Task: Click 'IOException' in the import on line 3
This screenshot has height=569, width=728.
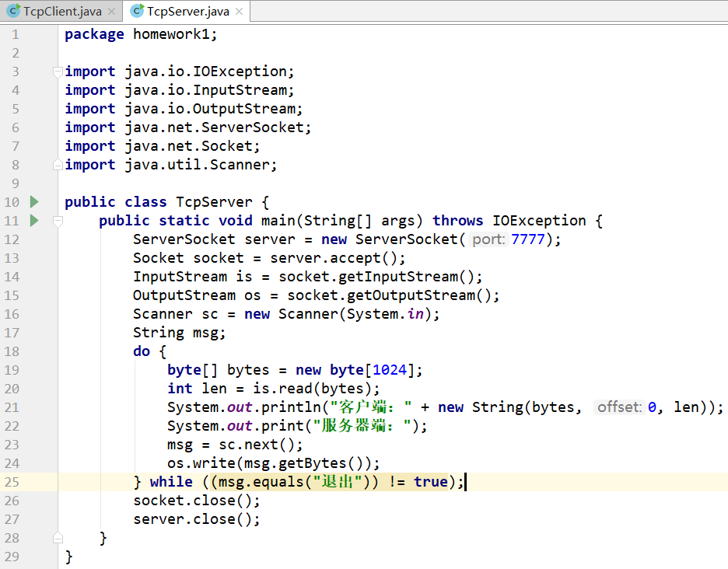Action: (240, 72)
